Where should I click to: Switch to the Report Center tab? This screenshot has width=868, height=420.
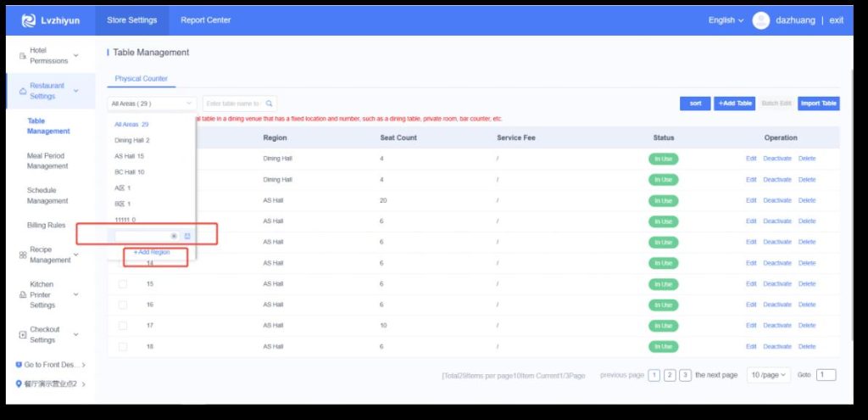coord(205,20)
